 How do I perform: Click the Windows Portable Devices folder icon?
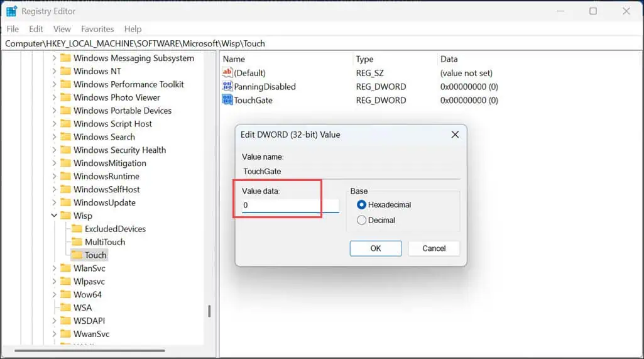(x=65, y=111)
